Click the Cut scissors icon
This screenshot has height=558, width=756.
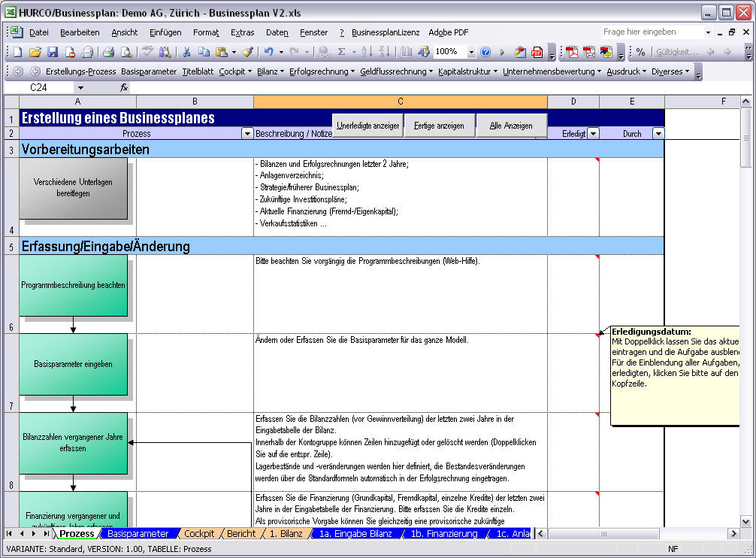point(186,52)
